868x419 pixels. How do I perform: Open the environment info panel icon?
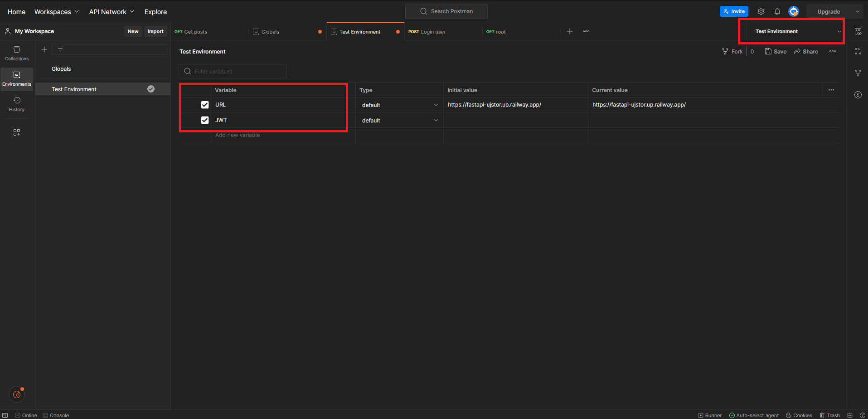coord(857,95)
